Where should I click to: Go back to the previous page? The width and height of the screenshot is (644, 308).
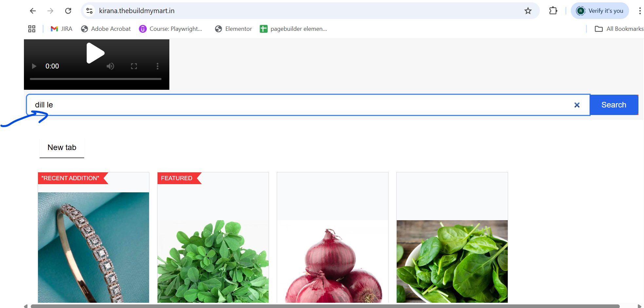[33, 11]
